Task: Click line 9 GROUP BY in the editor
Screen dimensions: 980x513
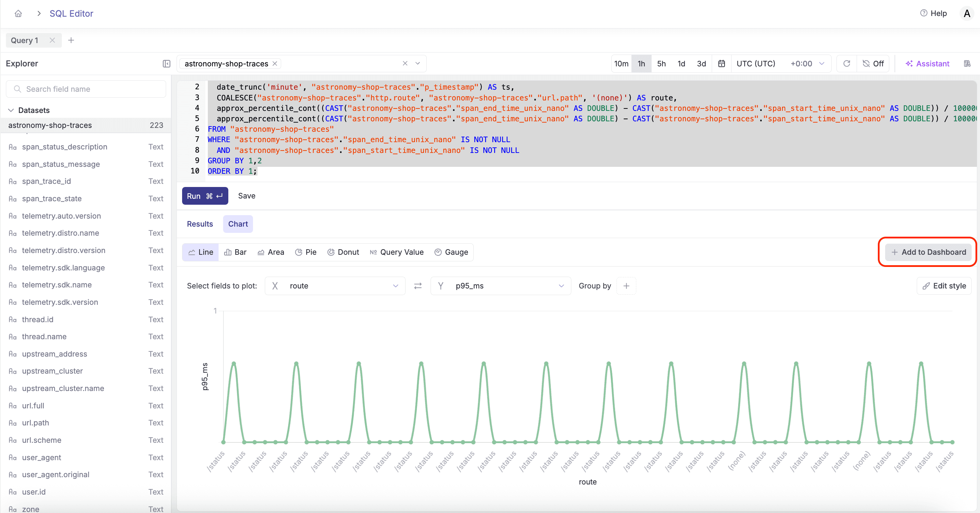Action: [x=235, y=161]
